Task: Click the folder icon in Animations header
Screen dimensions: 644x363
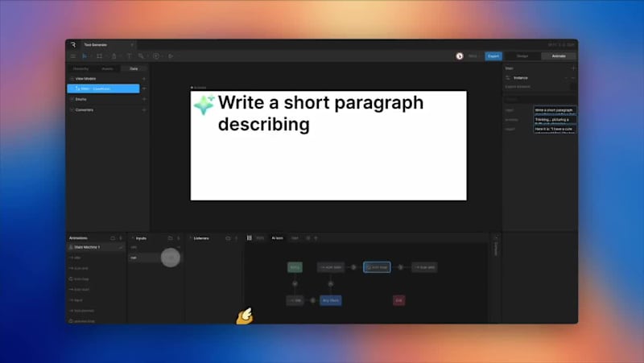Action: [113, 238]
